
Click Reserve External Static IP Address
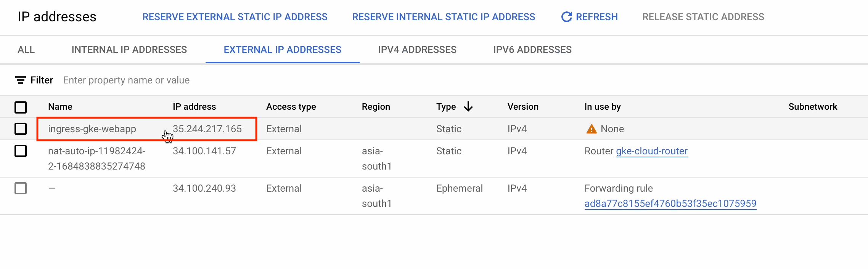coord(235,17)
